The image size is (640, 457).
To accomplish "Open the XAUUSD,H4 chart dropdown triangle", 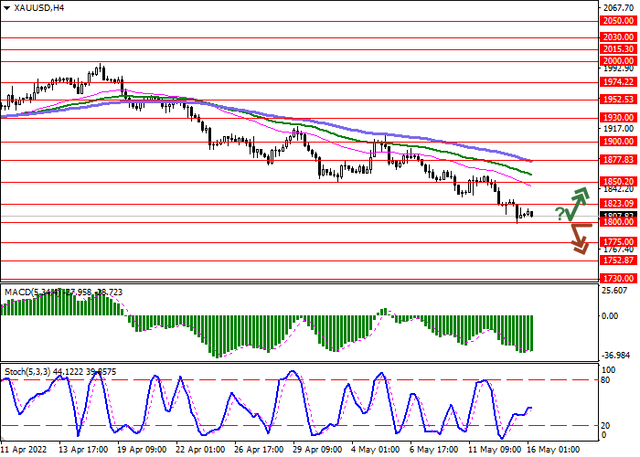I will [8, 7].
